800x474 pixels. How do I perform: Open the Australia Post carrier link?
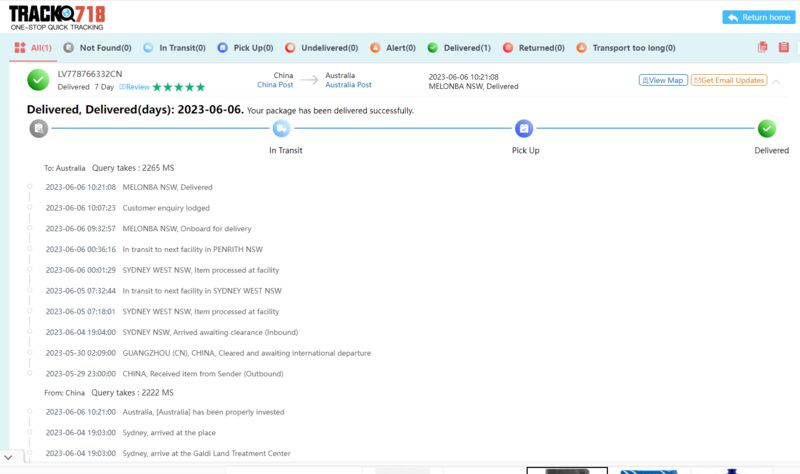point(348,85)
